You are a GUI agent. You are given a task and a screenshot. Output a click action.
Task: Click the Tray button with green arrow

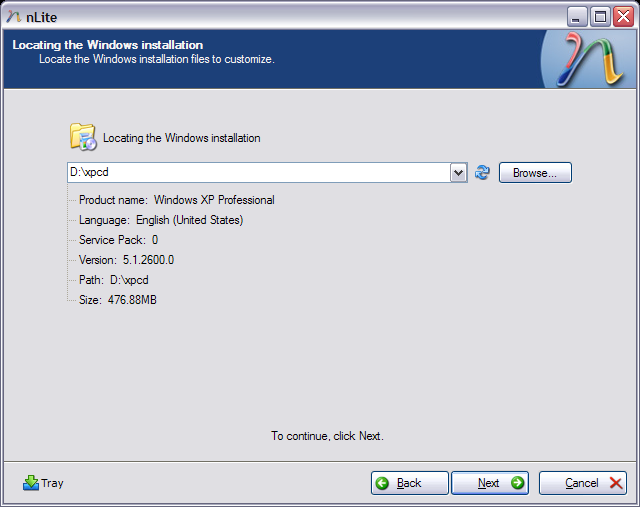(43, 483)
